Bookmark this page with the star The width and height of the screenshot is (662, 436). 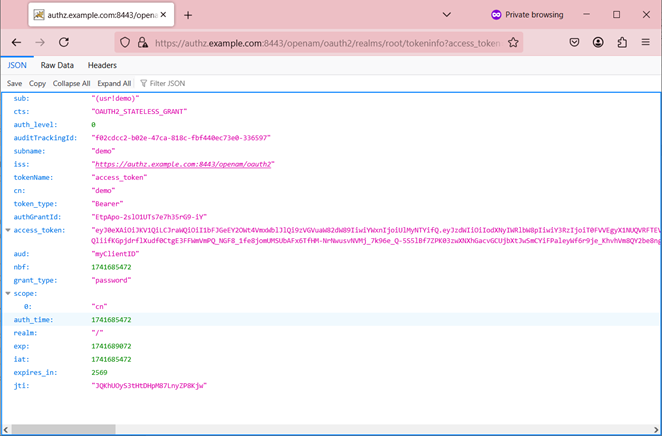click(513, 43)
